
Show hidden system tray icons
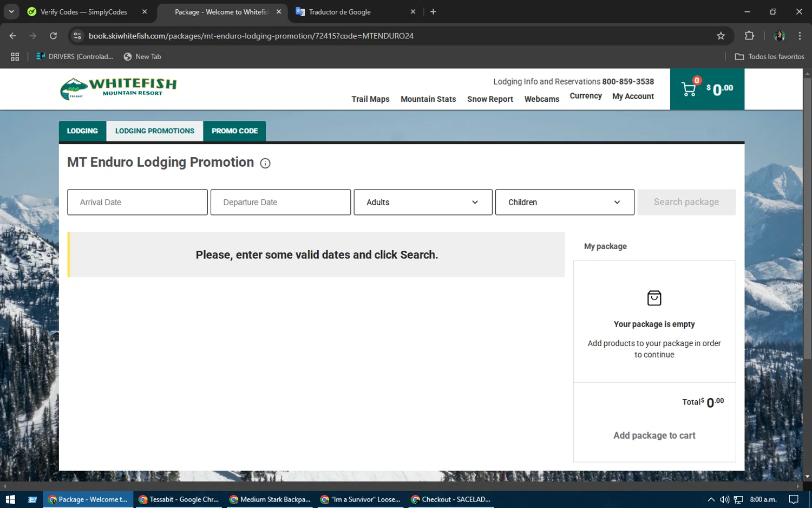(x=711, y=499)
